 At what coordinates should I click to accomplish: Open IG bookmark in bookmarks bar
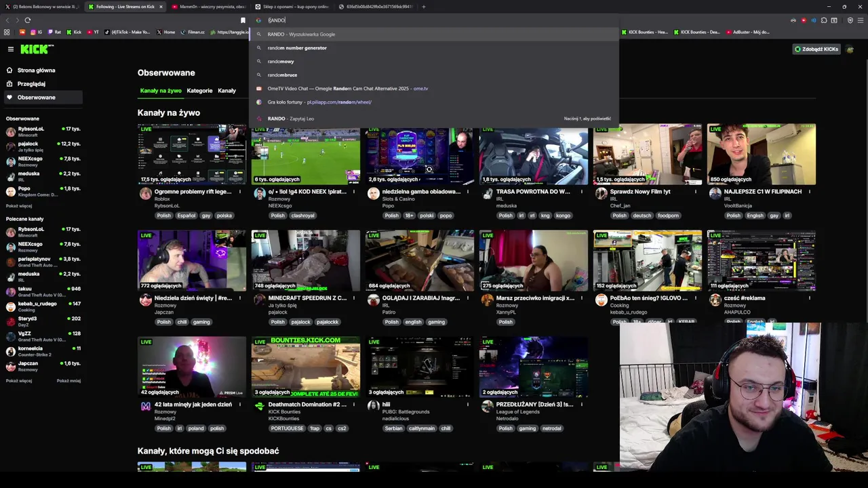click(36, 32)
